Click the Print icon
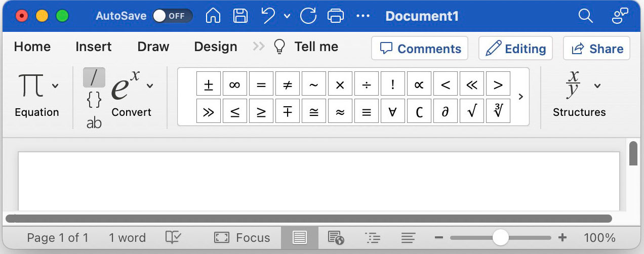This screenshot has height=254, width=644. click(336, 16)
